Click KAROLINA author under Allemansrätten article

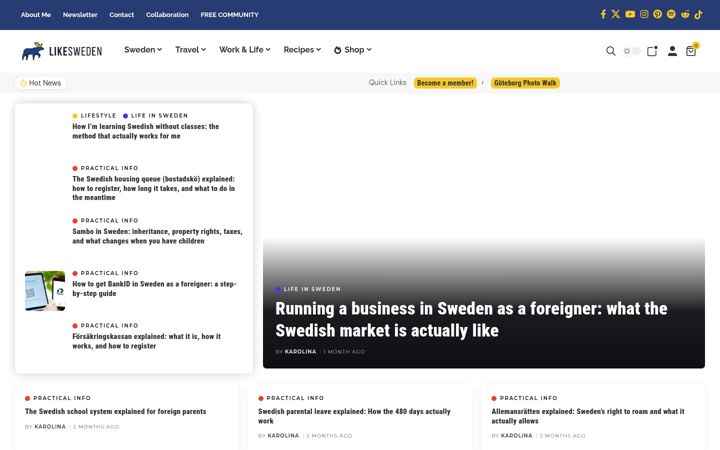pyautogui.click(x=517, y=436)
